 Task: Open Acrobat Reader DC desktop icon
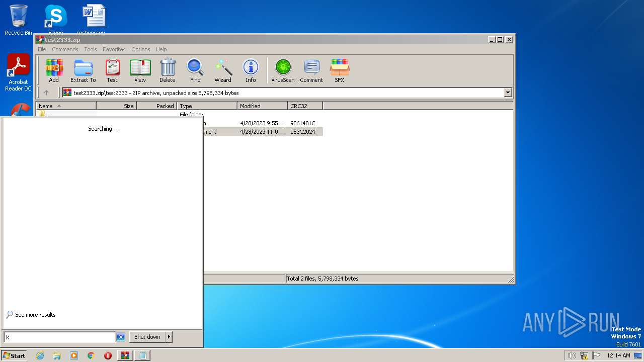(18, 73)
